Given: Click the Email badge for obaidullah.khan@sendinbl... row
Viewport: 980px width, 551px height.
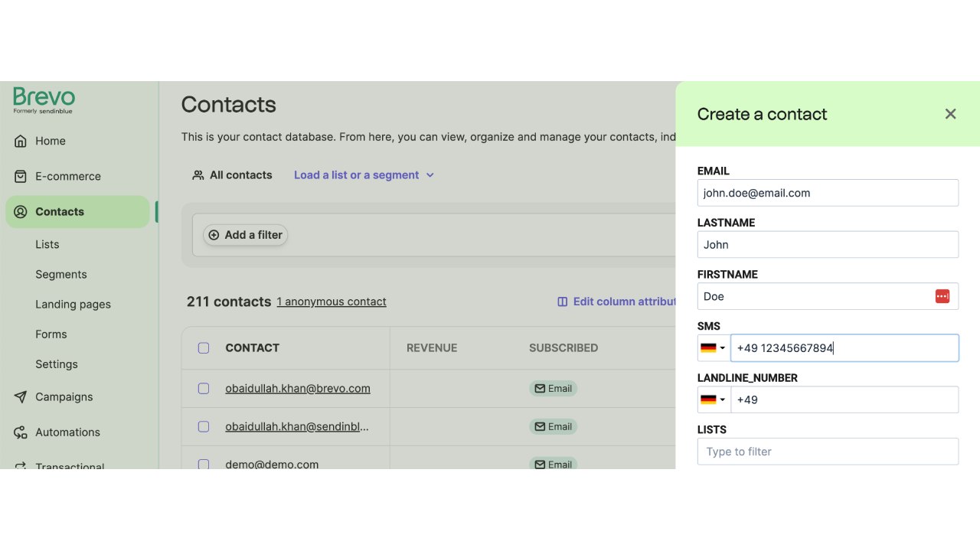Looking at the screenshot, I should [x=553, y=427].
